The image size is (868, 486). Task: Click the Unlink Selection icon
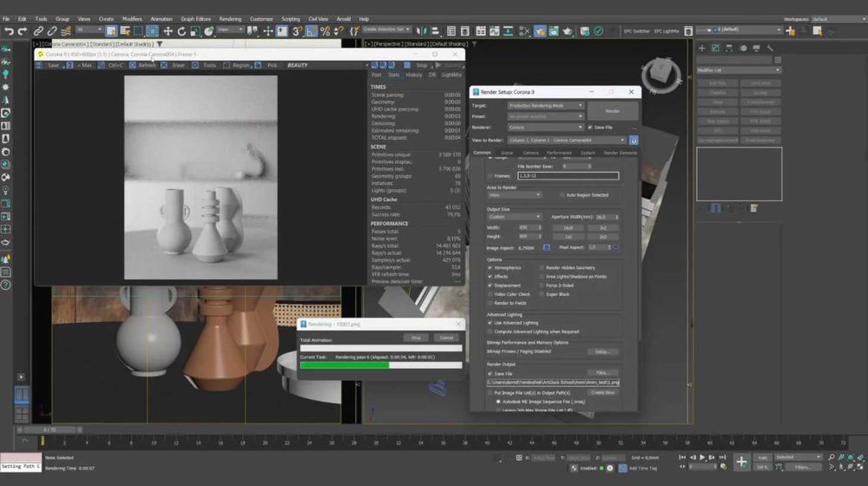[x=52, y=31]
